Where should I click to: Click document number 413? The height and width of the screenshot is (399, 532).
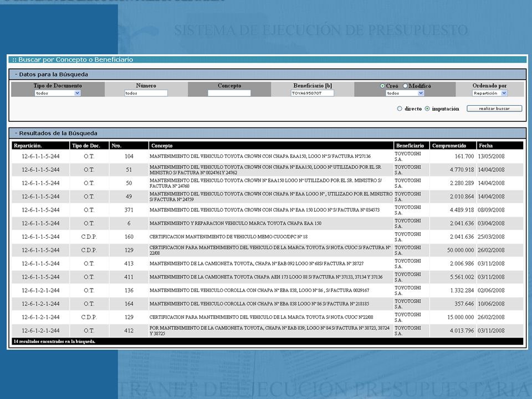point(129,264)
